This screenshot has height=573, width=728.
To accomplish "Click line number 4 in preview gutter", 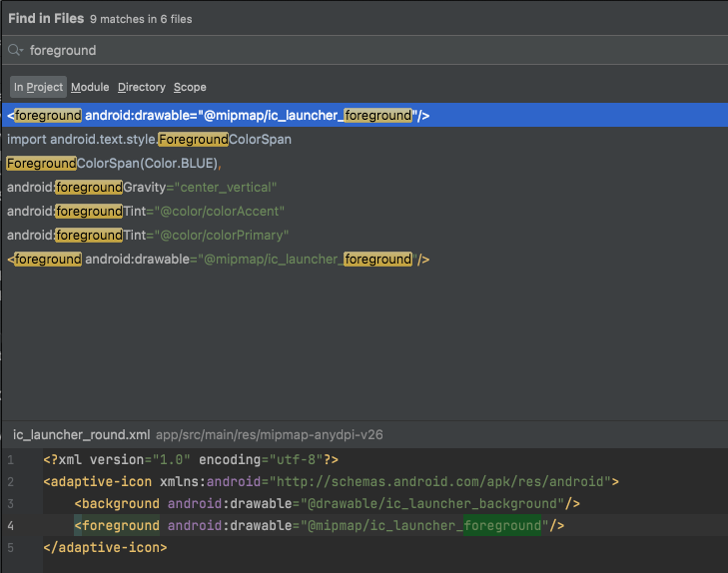I will [10, 526].
